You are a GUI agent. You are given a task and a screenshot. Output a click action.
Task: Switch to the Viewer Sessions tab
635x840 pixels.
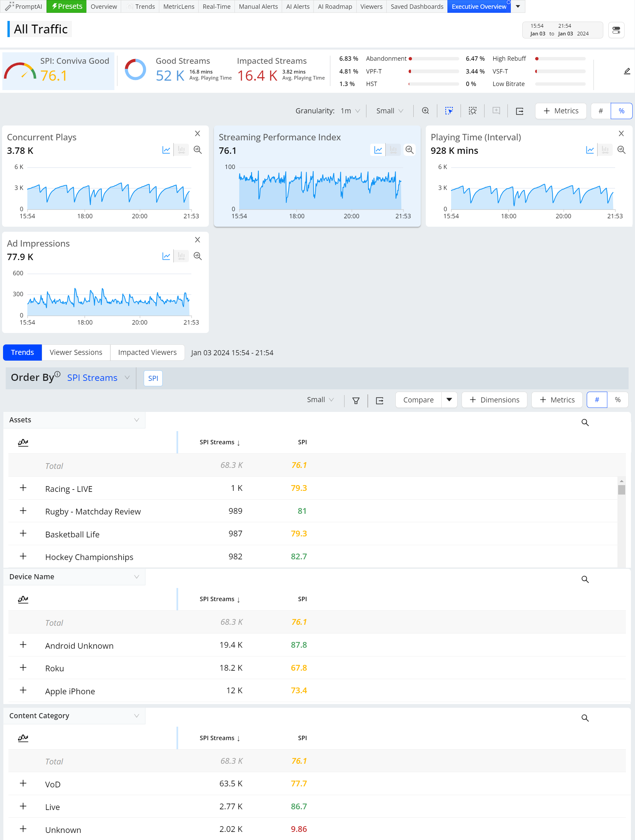76,352
